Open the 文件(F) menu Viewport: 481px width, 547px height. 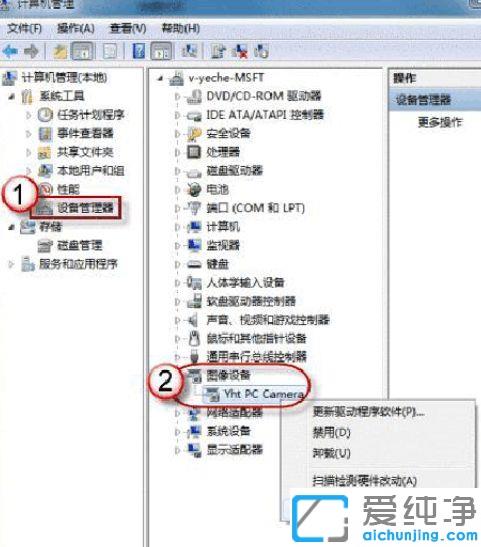24,28
